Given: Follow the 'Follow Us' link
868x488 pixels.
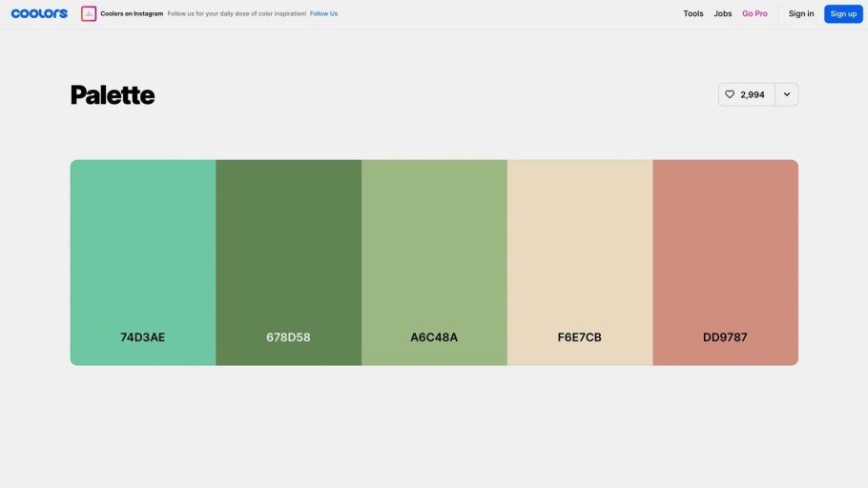Looking at the screenshot, I should (323, 13).
